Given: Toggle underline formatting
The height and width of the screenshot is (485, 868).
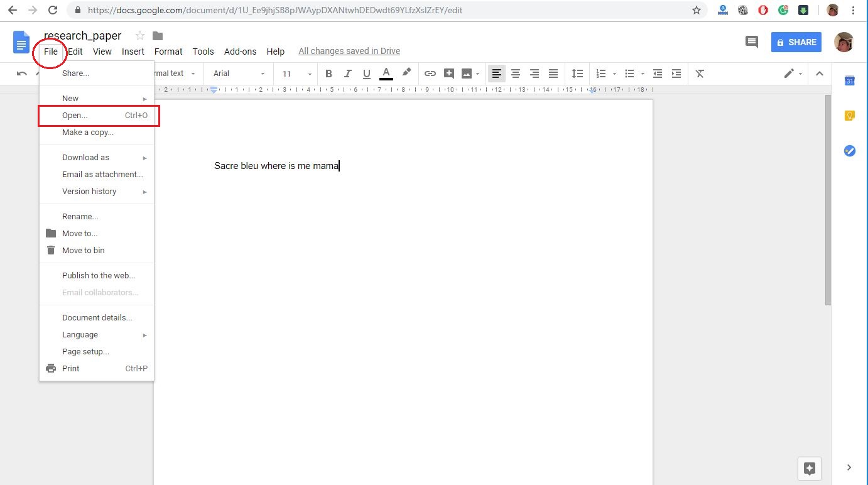Looking at the screenshot, I should [367, 74].
